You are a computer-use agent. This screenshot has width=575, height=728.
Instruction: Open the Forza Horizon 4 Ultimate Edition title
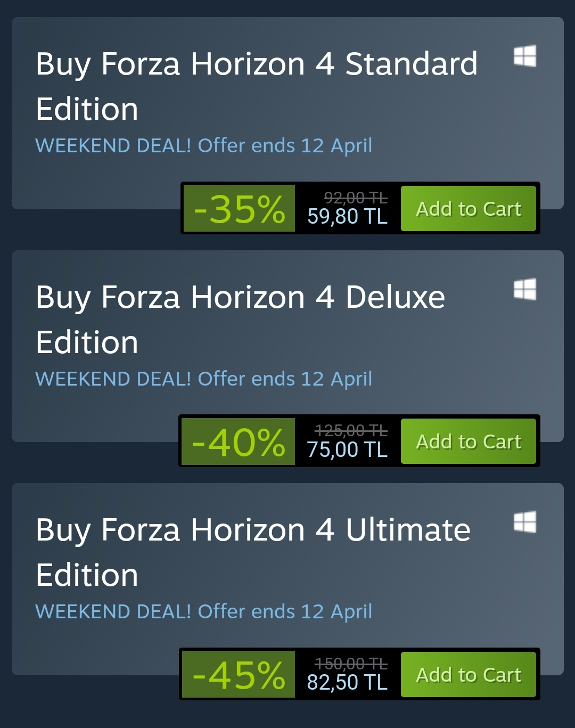[253, 552]
